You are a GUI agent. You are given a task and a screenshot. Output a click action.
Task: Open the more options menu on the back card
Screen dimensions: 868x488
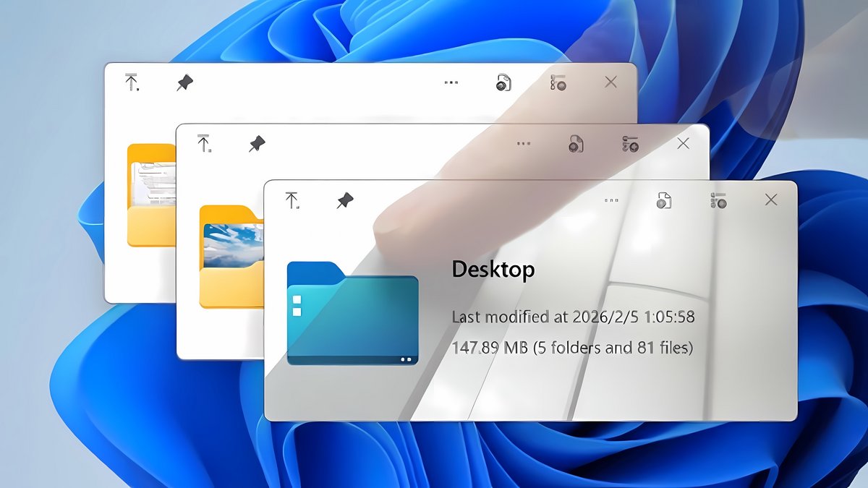(451, 82)
